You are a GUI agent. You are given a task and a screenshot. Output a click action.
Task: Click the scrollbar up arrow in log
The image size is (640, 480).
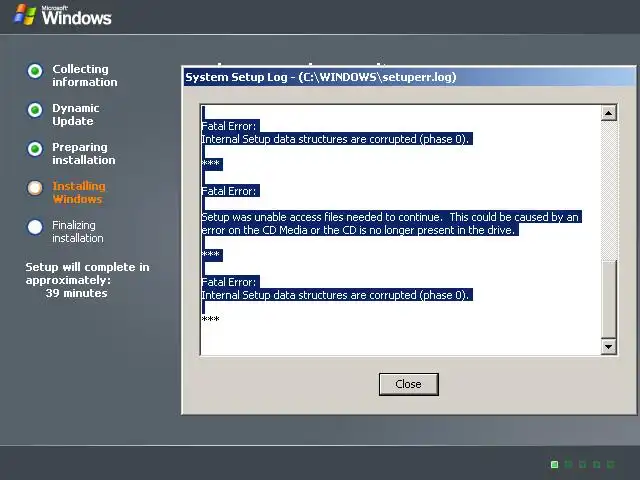[609, 113]
